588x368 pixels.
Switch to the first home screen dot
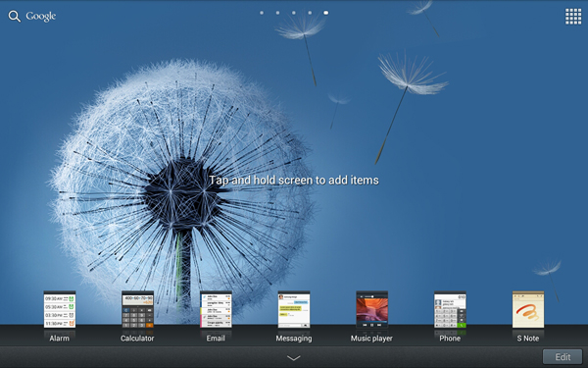[262, 13]
